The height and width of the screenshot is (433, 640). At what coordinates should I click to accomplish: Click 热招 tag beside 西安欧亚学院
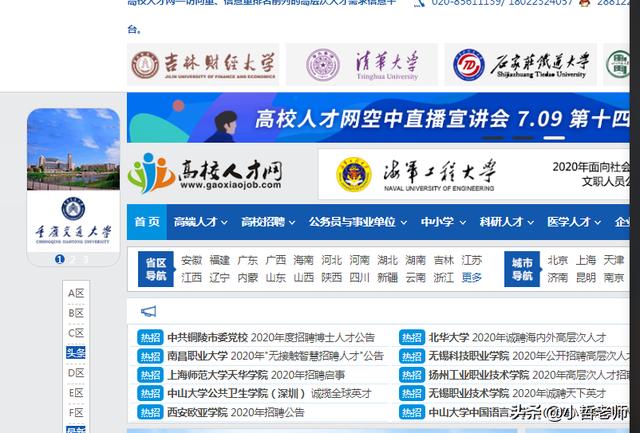coord(150,413)
